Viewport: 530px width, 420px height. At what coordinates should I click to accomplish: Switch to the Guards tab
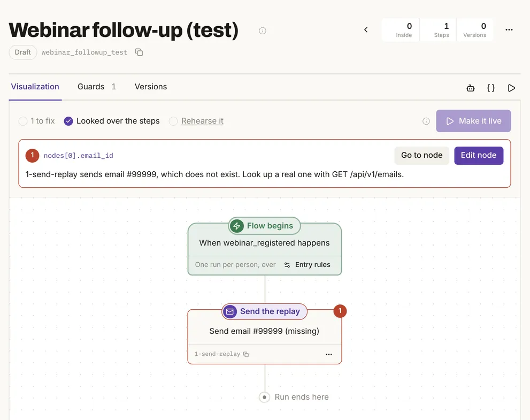(x=97, y=87)
